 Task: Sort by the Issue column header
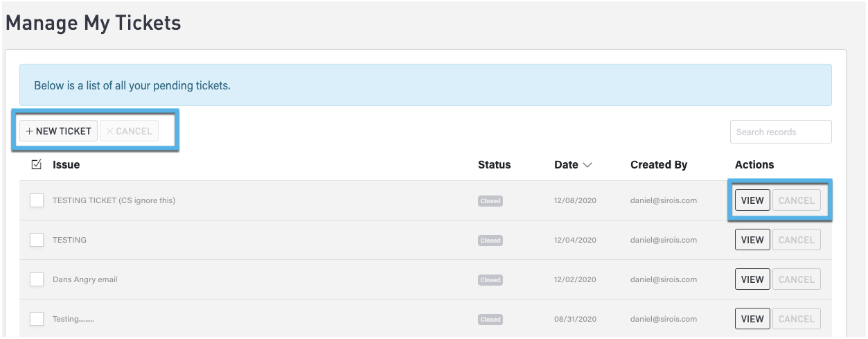pos(66,165)
